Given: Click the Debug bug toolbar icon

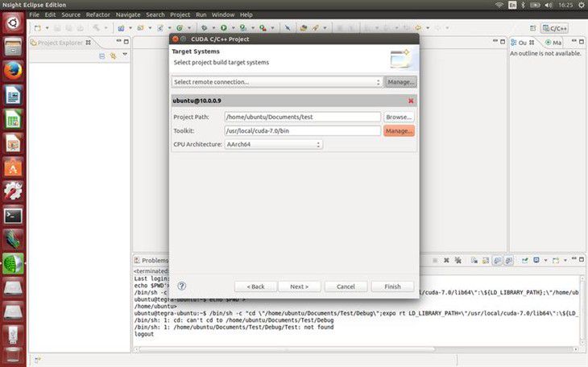Looking at the screenshot, I should tap(205, 28).
